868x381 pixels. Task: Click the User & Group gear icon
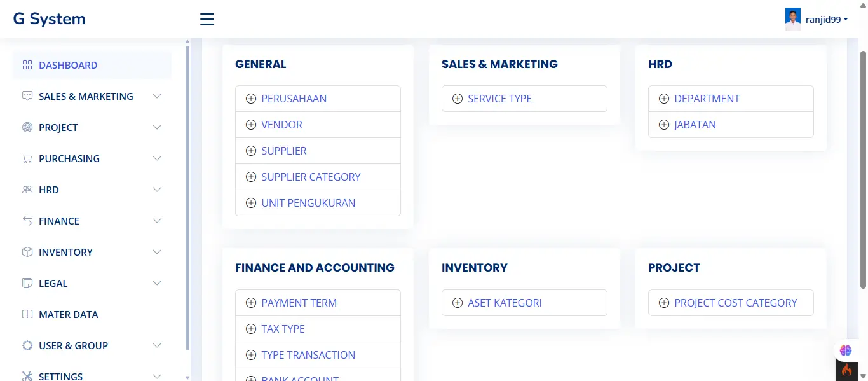coord(27,345)
